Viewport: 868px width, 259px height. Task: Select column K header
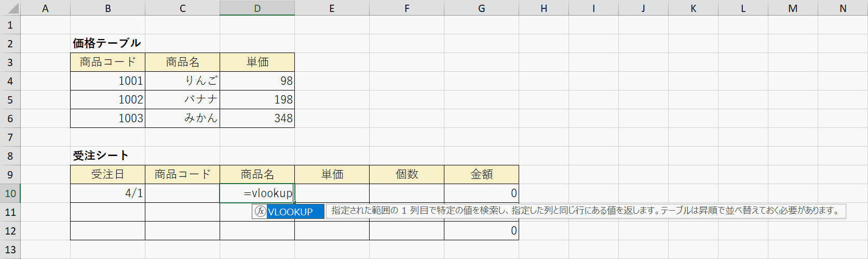click(693, 8)
